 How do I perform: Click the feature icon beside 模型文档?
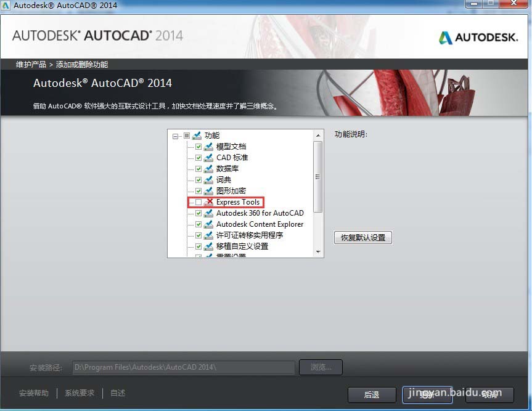(208, 147)
